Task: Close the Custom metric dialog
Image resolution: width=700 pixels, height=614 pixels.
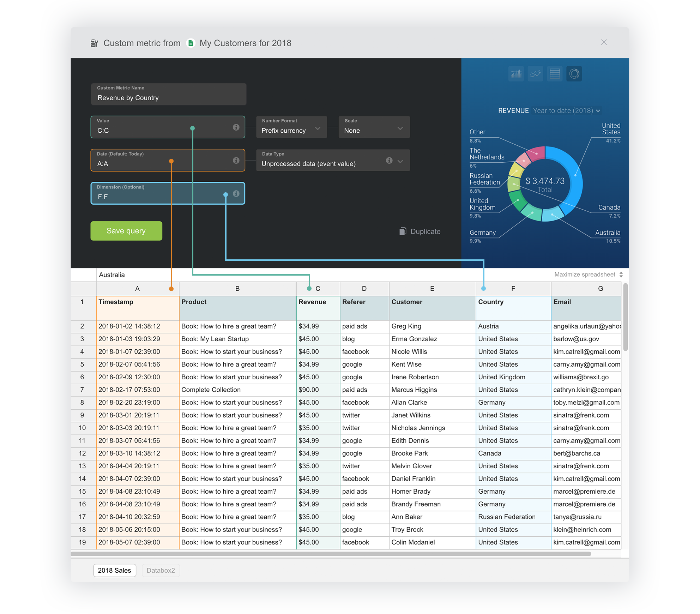Action: pyautogui.click(x=604, y=42)
